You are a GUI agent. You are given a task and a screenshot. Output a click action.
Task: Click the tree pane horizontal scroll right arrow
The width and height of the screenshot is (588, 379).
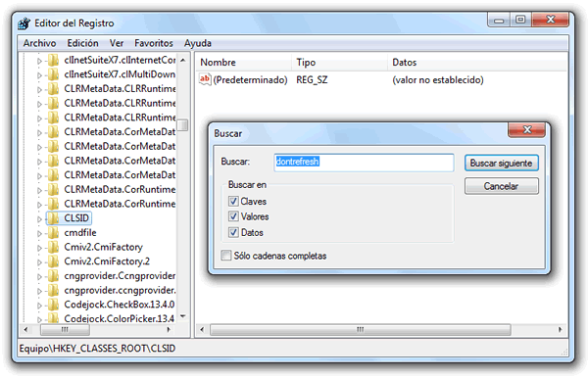pos(169,329)
